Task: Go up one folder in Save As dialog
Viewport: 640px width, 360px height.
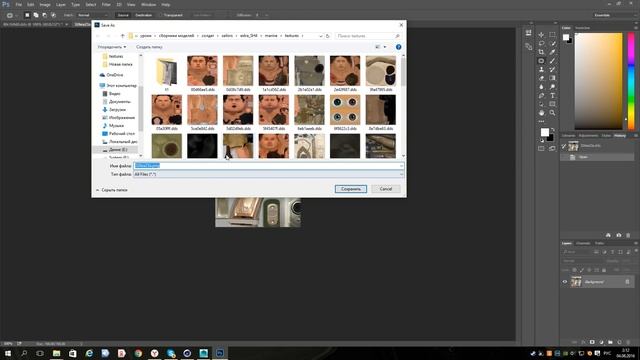Action: click(122, 36)
